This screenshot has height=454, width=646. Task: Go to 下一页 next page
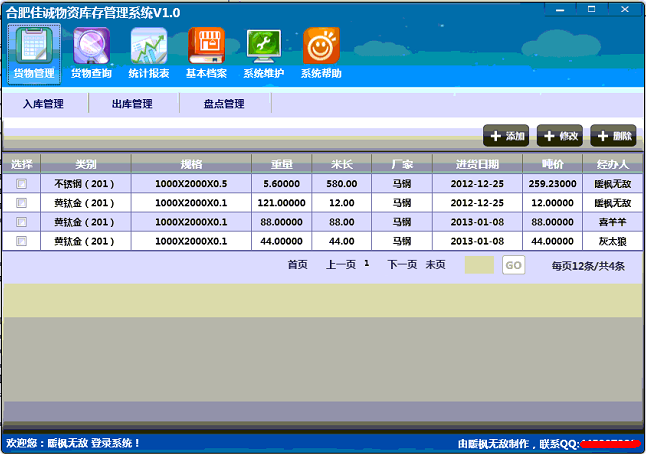(402, 265)
